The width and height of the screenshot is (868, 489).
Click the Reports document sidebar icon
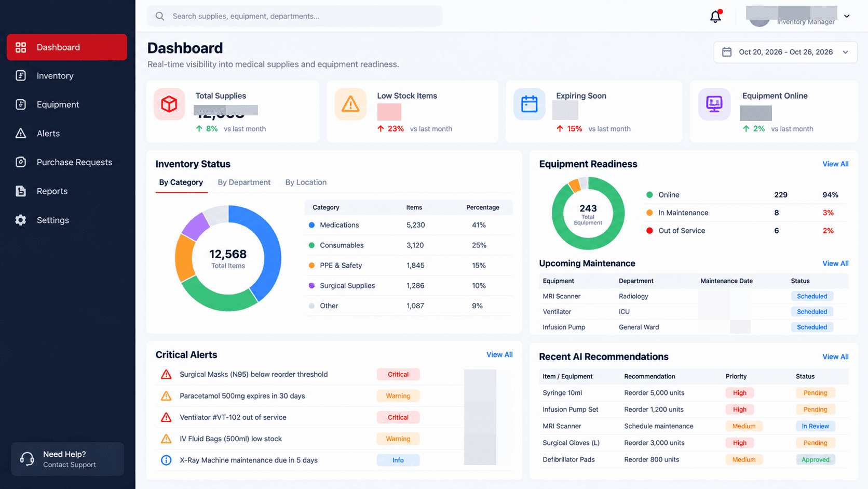[x=21, y=191]
